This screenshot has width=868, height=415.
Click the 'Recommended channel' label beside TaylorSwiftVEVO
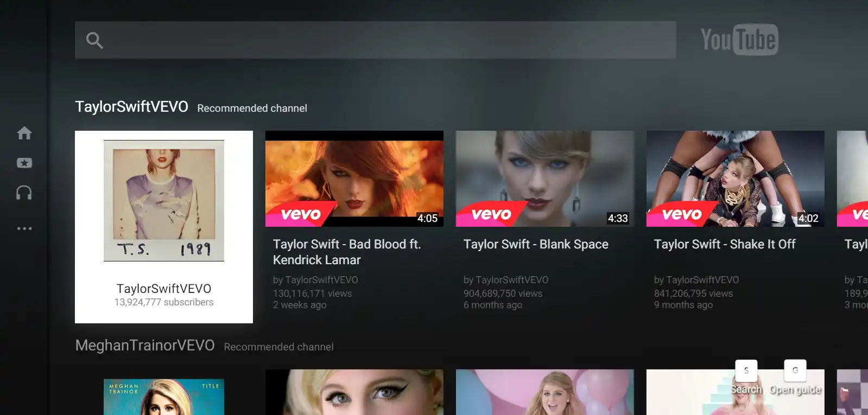click(x=252, y=108)
